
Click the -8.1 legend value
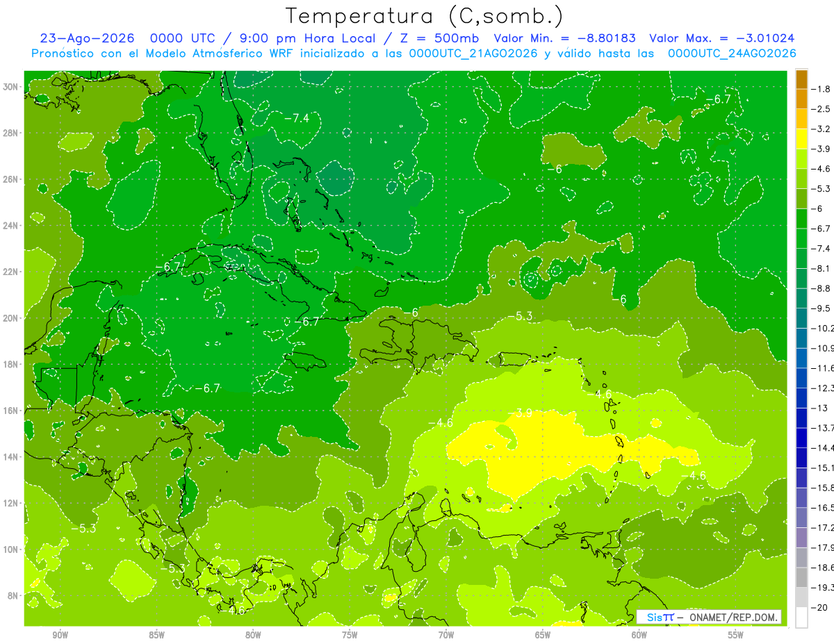(x=821, y=268)
